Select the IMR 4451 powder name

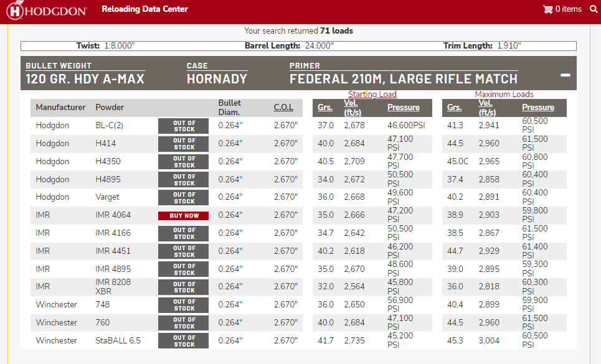click(x=113, y=251)
